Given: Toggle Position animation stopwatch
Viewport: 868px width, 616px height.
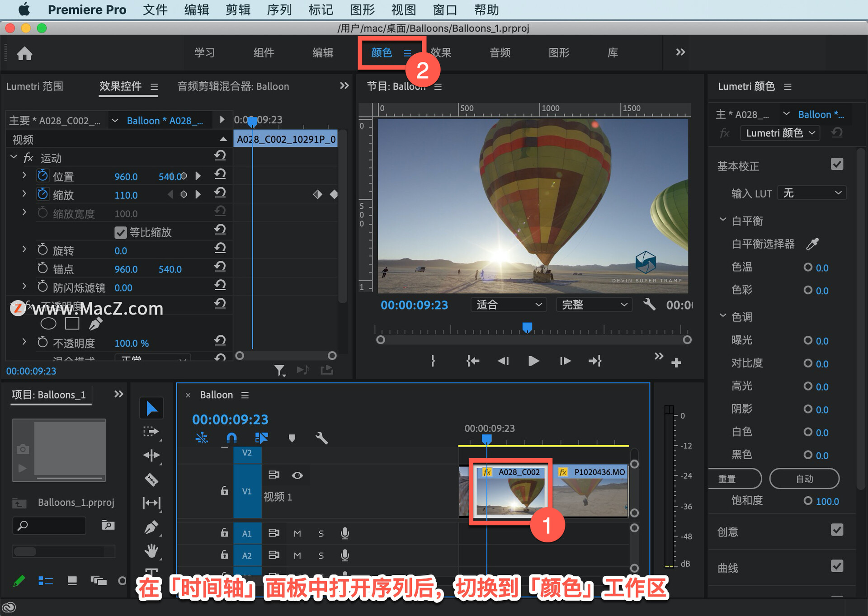Looking at the screenshot, I should [x=42, y=175].
